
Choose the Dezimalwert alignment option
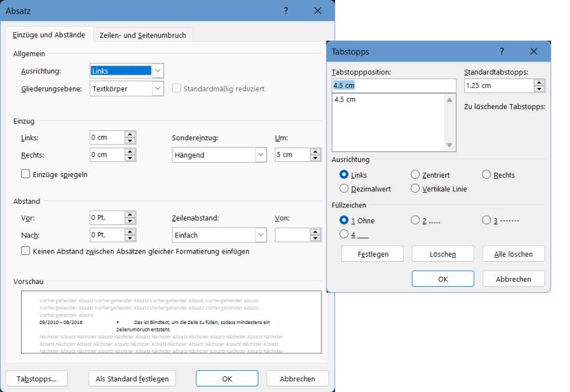pyautogui.click(x=344, y=188)
